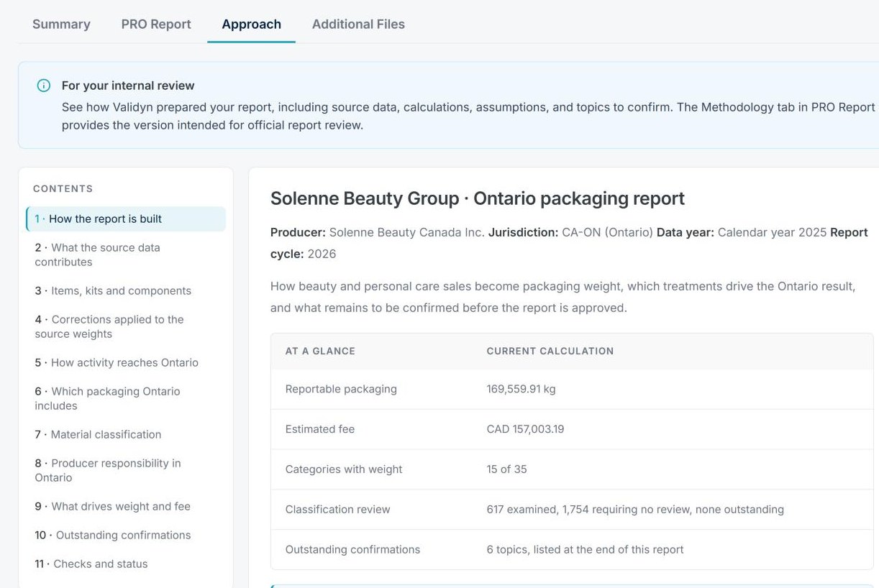Click the data year 'Calendar year 2025'
Screen dimensions: 879x588
[x=773, y=232]
